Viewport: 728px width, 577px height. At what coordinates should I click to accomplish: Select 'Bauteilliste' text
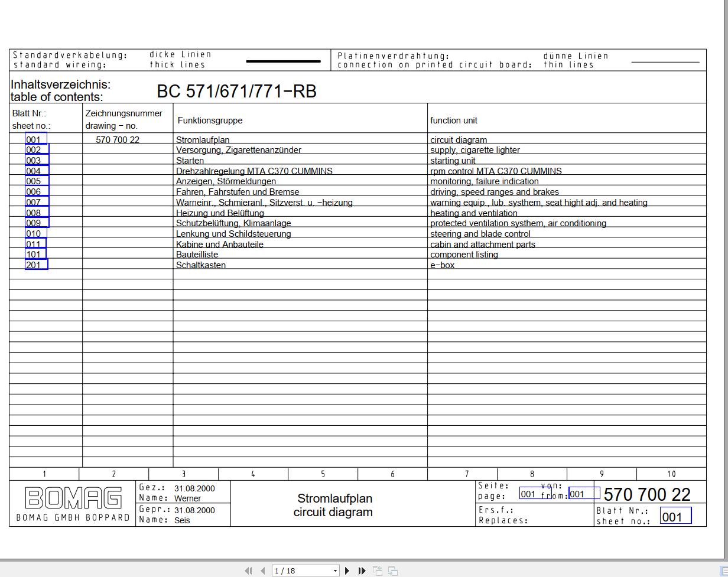click(x=197, y=255)
